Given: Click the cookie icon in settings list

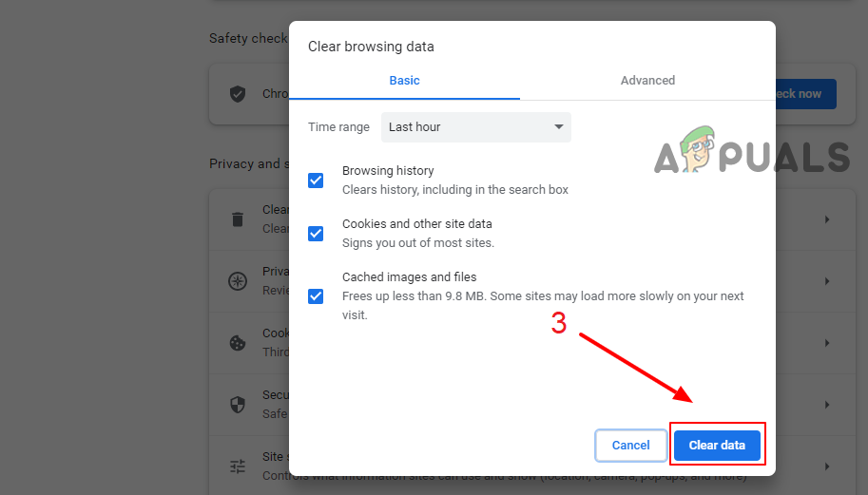Looking at the screenshot, I should [x=238, y=343].
